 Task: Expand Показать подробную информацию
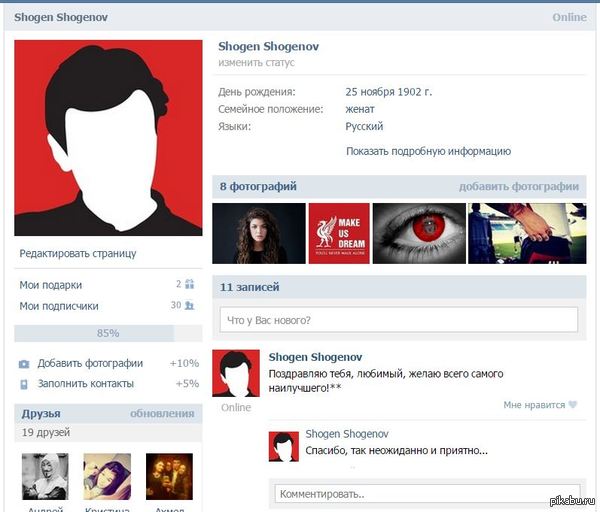(x=428, y=151)
